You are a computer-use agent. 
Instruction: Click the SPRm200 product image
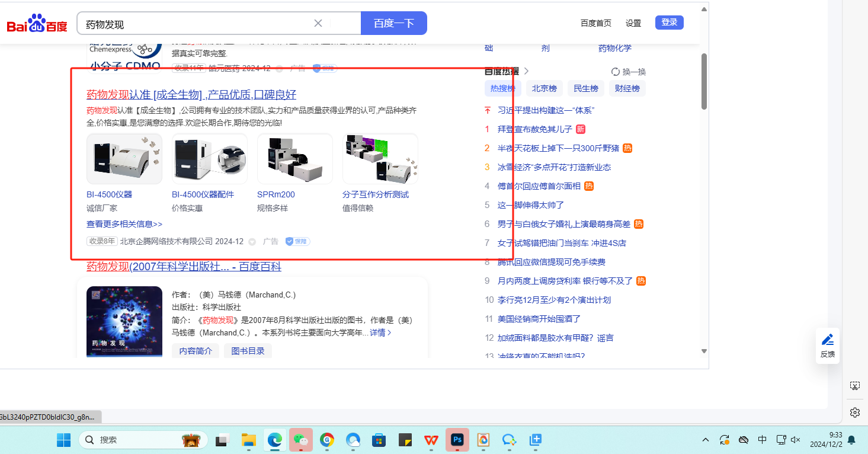[x=295, y=159]
